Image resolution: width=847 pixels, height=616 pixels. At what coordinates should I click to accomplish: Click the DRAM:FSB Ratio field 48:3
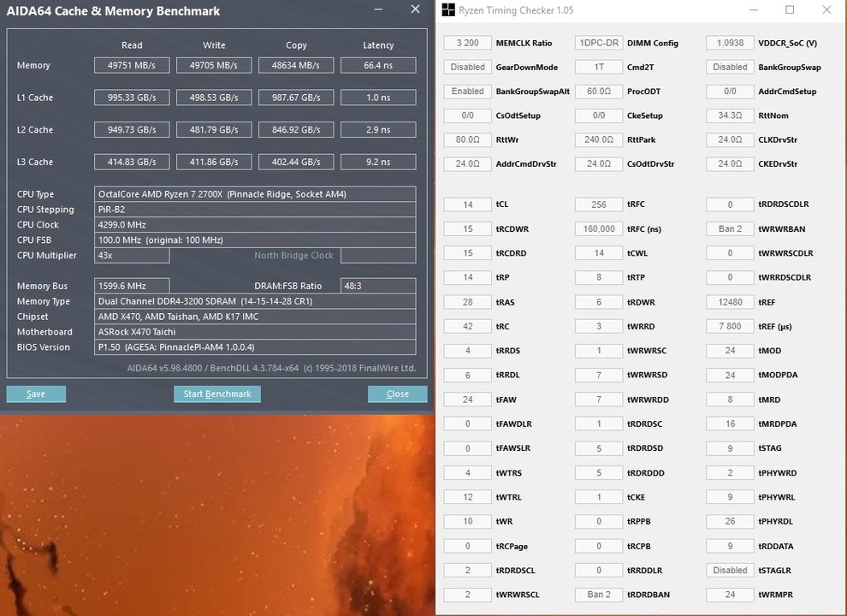(x=378, y=286)
